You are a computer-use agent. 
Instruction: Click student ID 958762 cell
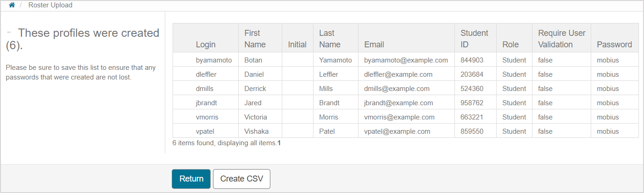coord(472,103)
